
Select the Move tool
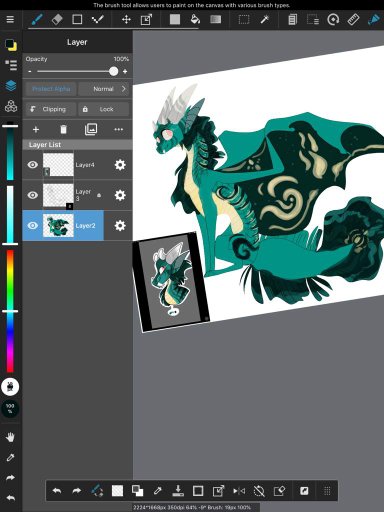tap(126, 19)
